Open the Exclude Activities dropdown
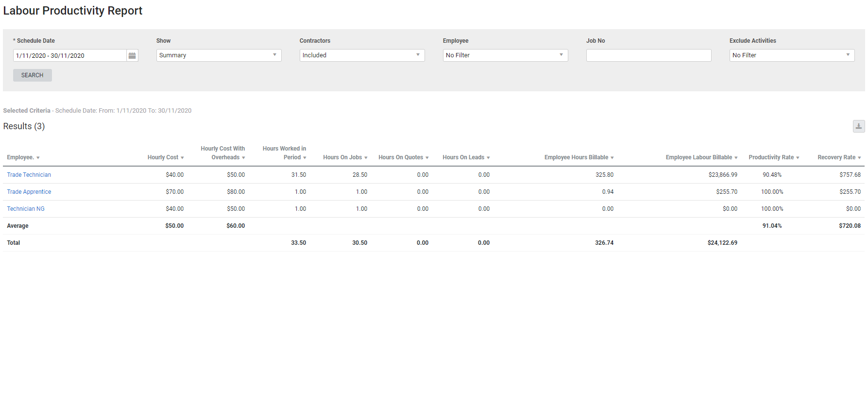Viewport: 868px width, 407px height. pyautogui.click(x=792, y=55)
